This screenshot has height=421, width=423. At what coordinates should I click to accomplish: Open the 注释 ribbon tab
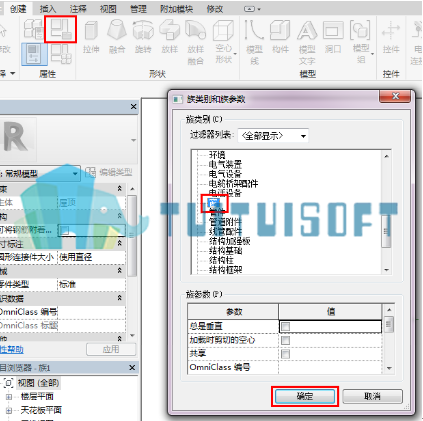point(78,9)
